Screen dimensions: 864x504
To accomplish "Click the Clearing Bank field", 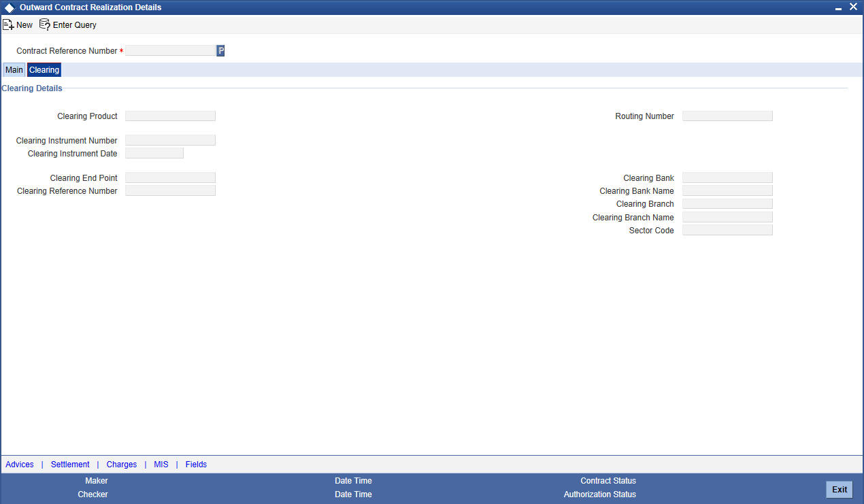I will (727, 178).
